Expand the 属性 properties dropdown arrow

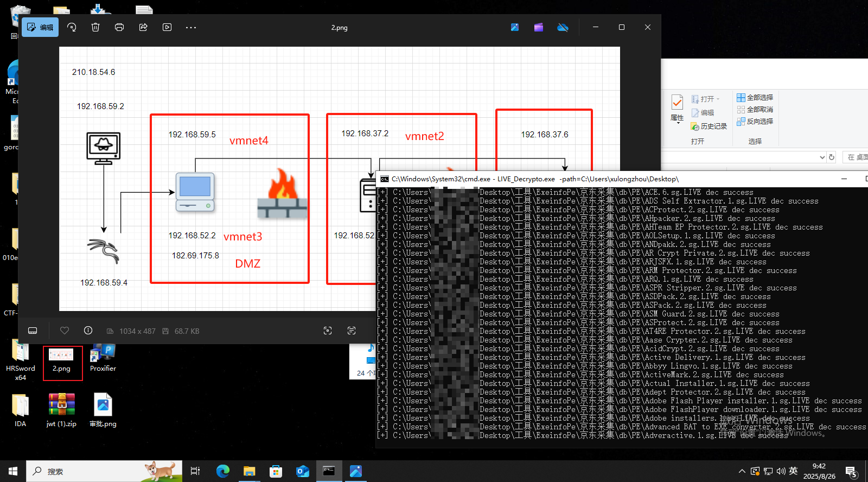pyautogui.click(x=677, y=124)
